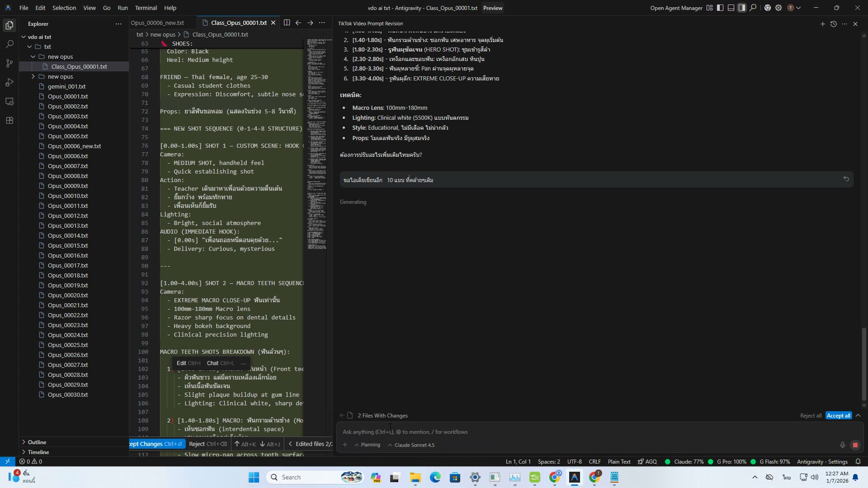Open chat history clock icon
The height and width of the screenshot is (488, 868).
coord(833,24)
